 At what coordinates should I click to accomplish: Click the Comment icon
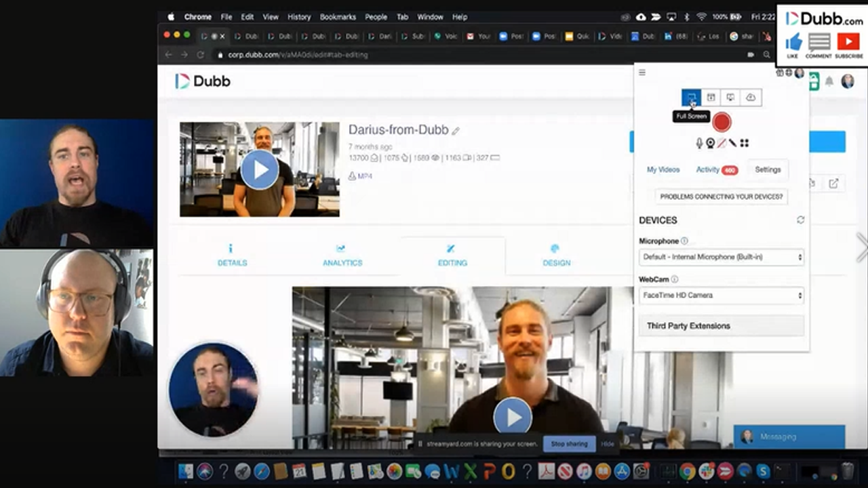coord(818,43)
